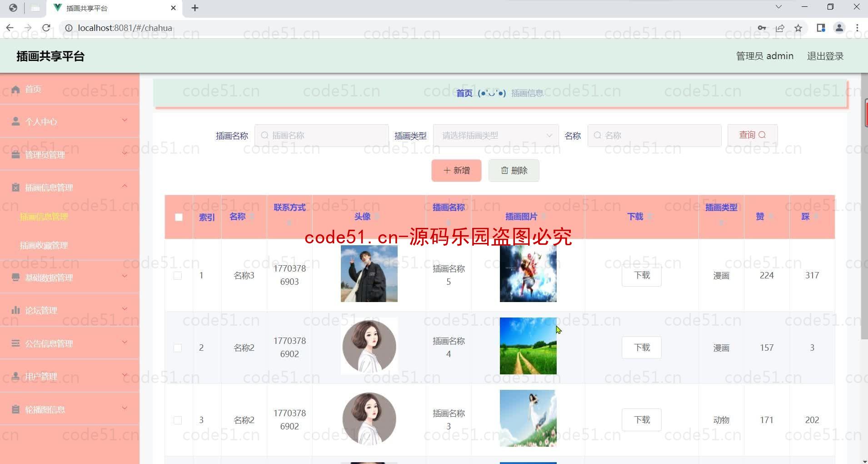868x464 pixels.
Task: Click the browser address bar URL
Action: click(125, 28)
